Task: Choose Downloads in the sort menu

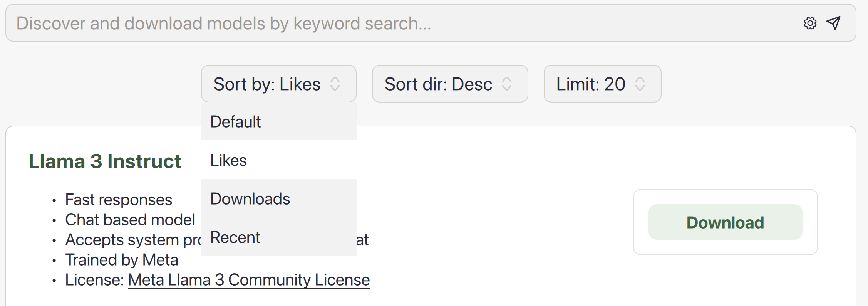Action: click(278, 198)
